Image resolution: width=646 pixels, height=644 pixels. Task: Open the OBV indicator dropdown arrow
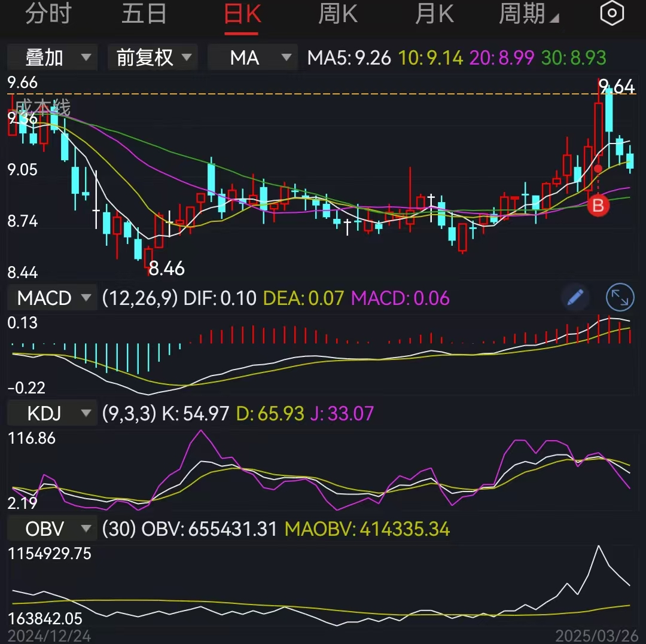pos(86,528)
